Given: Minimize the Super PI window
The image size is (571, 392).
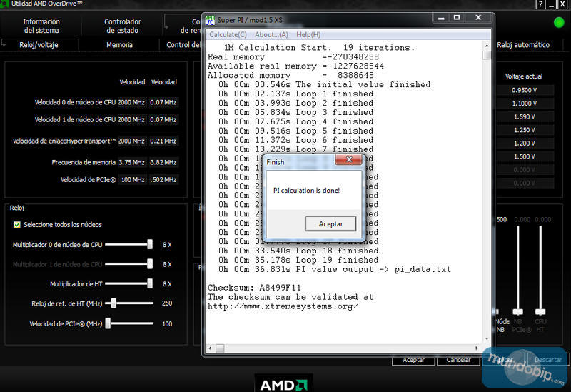Looking at the screenshot, I should tap(441, 18).
